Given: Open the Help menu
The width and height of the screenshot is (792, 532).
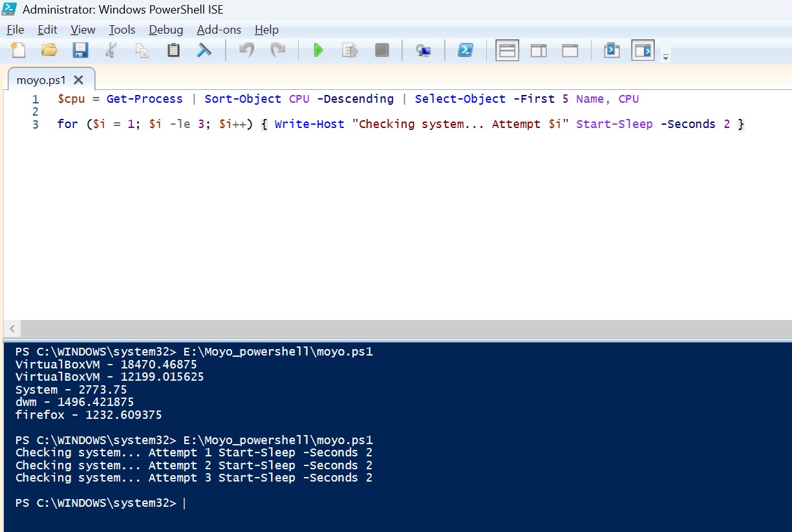Looking at the screenshot, I should click(x=266, y=30).
